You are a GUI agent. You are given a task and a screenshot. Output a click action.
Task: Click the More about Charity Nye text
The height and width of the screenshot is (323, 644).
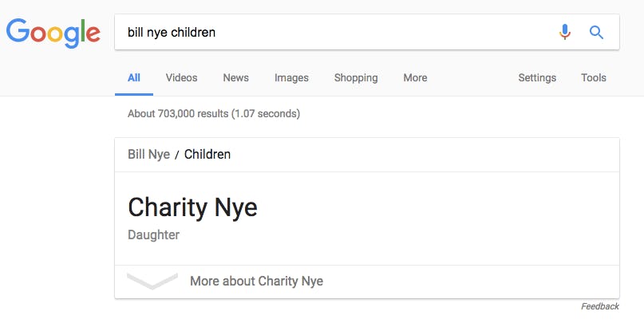[x=256, y=282]
